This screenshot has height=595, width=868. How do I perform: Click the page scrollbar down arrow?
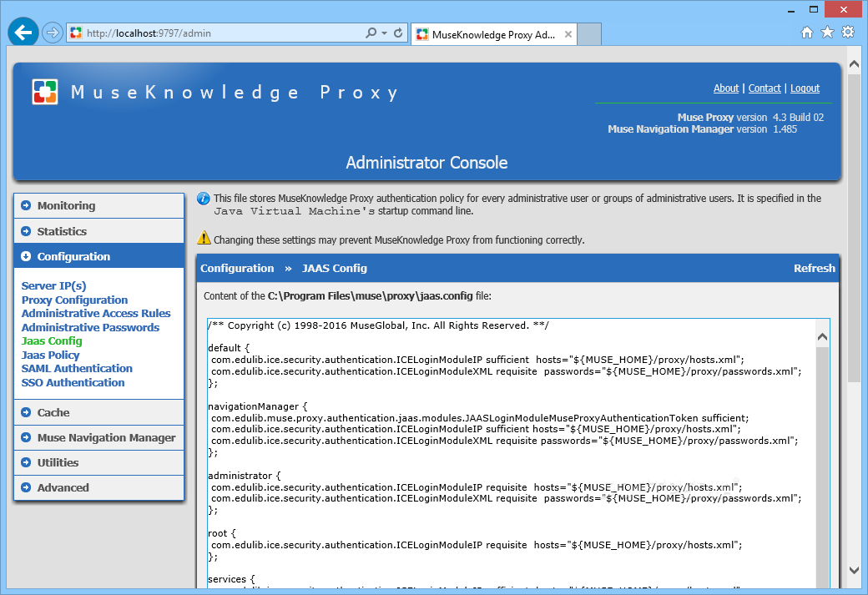[854, 569]
